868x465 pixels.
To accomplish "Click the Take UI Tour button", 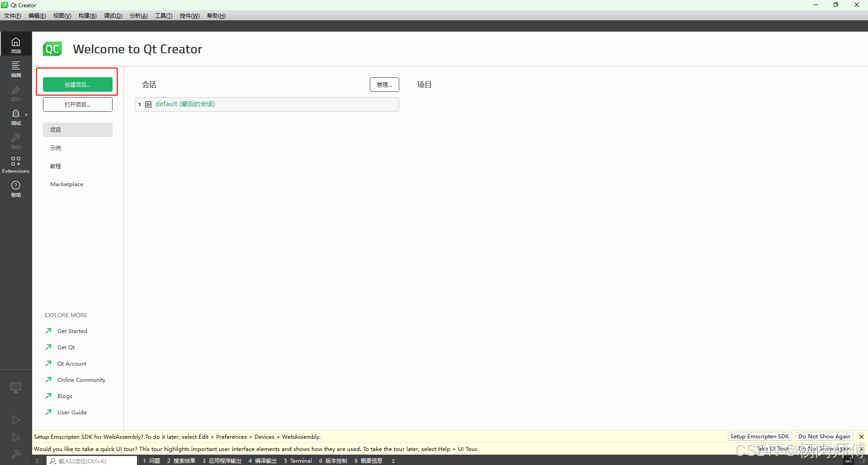I will click(773, 449).
